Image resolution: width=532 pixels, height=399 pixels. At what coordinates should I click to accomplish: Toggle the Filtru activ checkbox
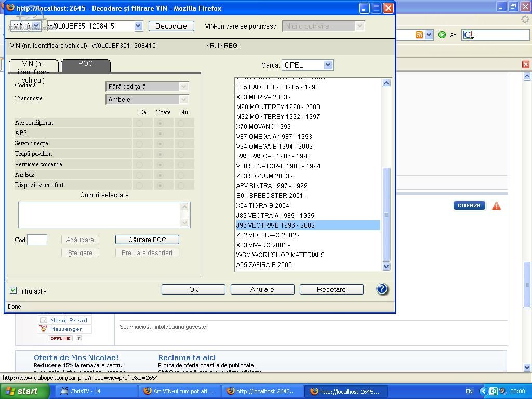(x=13, y=290)
